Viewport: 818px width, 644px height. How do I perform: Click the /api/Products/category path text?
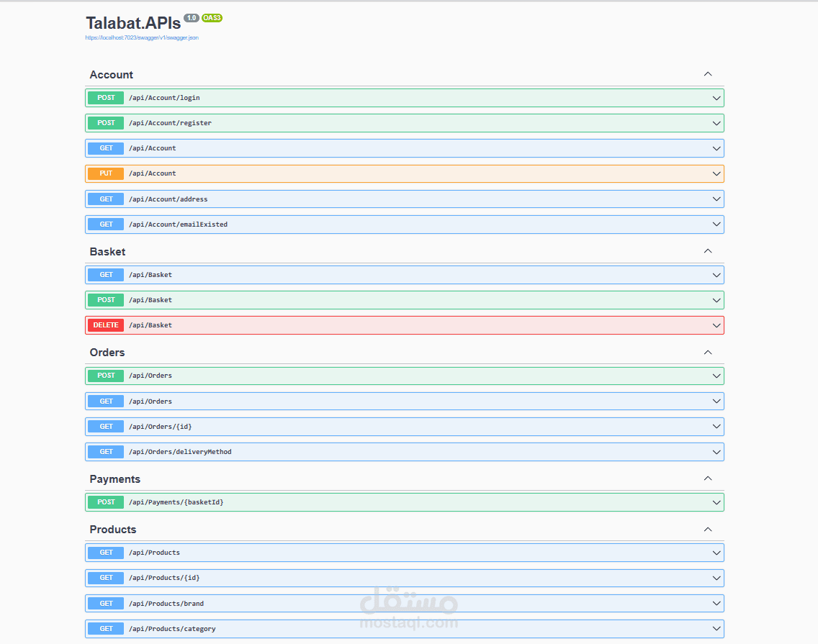tap(172, 629)
